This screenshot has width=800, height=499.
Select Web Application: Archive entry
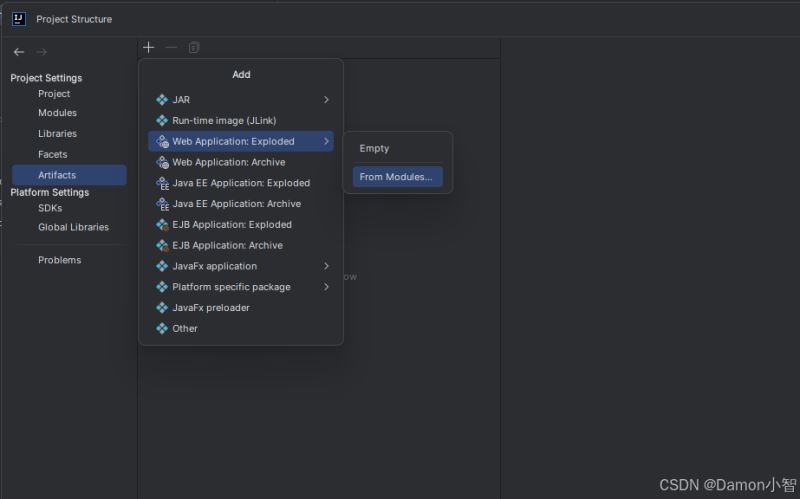point(228,162)
